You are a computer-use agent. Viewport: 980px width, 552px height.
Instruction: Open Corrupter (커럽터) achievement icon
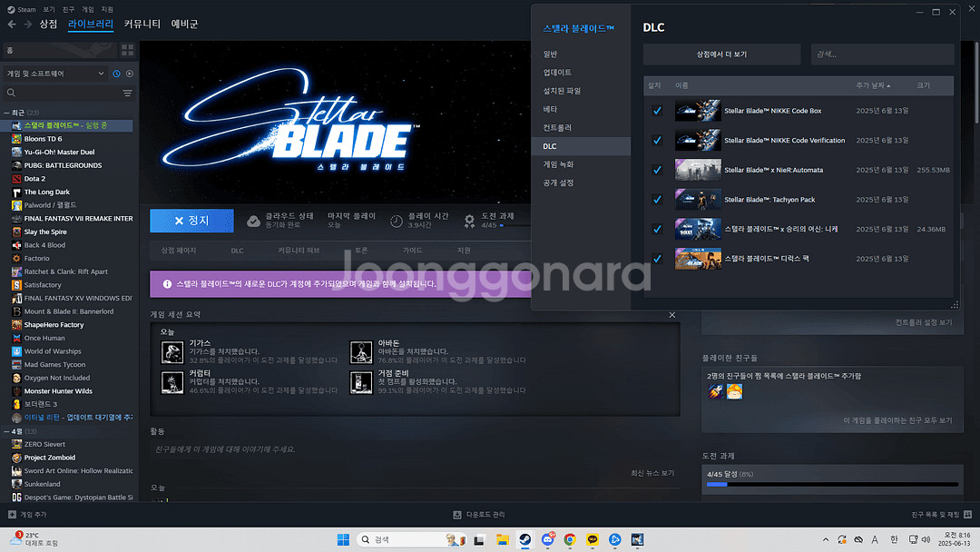click(172, 382)
